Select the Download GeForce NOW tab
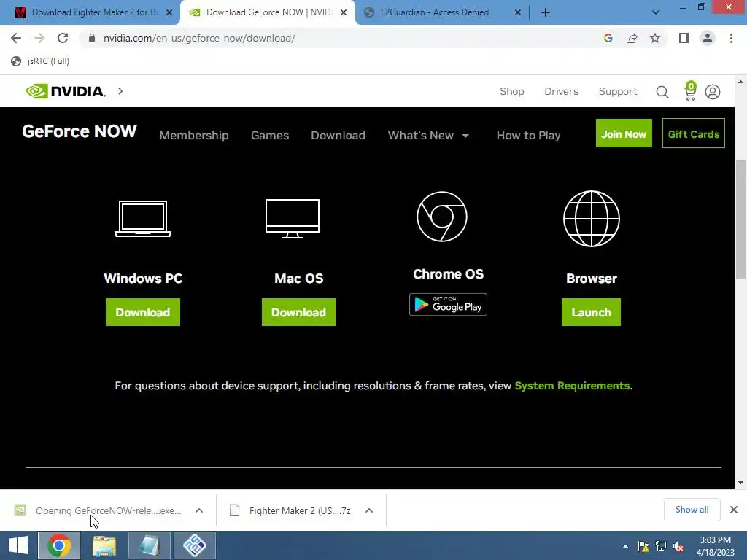Image resolution: width=747 pixels, height=560 pixels. pos(268,12)
